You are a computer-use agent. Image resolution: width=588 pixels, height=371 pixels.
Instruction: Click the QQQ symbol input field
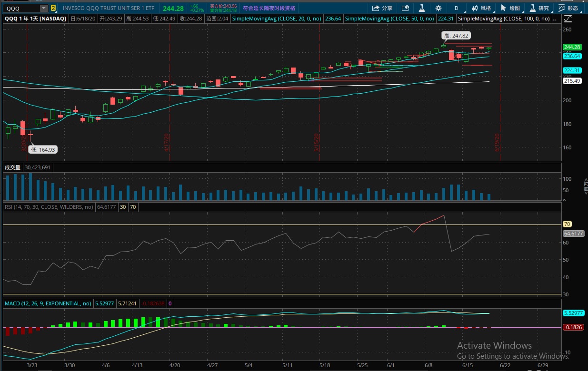[x=21, y=8]
